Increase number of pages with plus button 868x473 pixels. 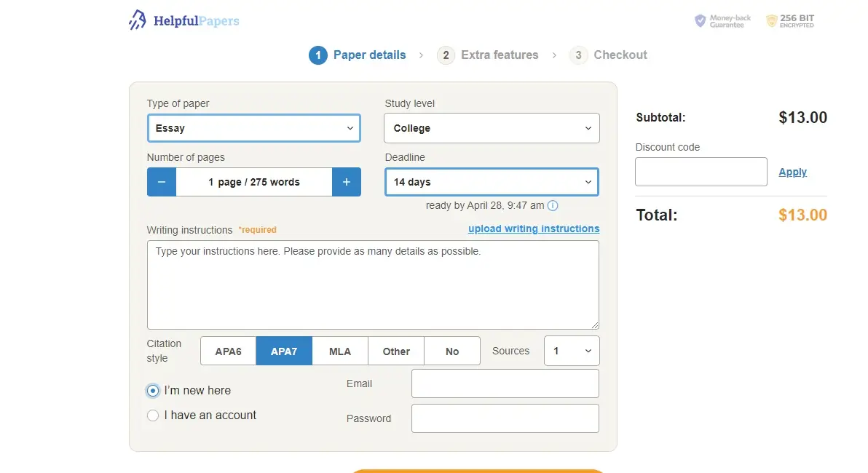pyautogui.click(x=347, y=182)
